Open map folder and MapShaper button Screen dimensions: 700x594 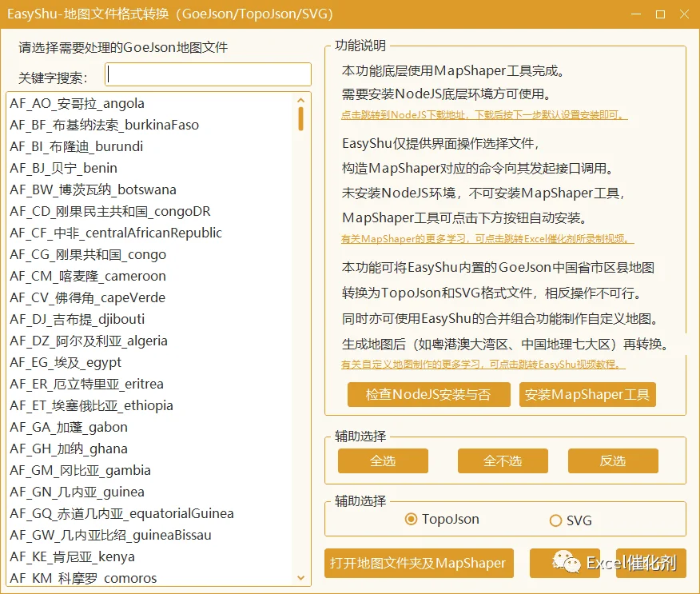tap(419, 563)
